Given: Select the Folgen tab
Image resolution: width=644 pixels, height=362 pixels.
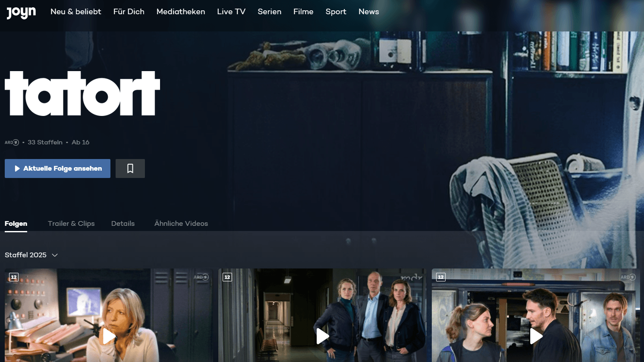Looking at the screenshot, I should coord(16,223).
